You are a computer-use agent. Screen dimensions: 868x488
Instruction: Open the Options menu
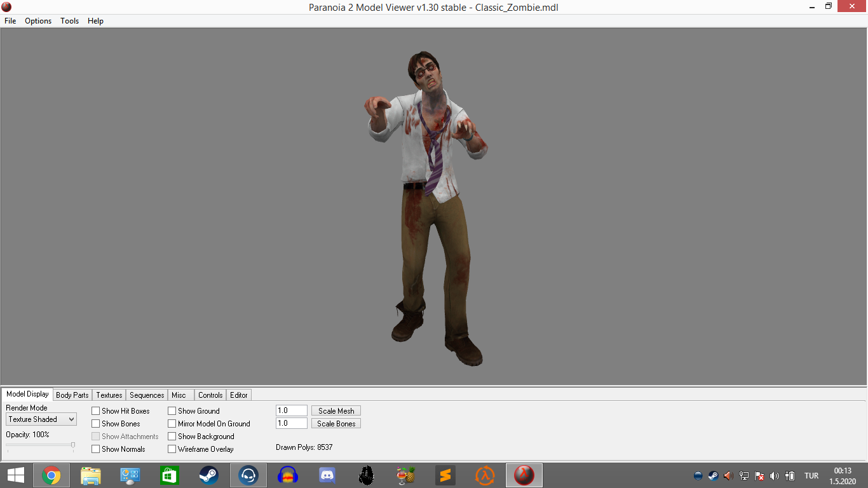[38, 21]
